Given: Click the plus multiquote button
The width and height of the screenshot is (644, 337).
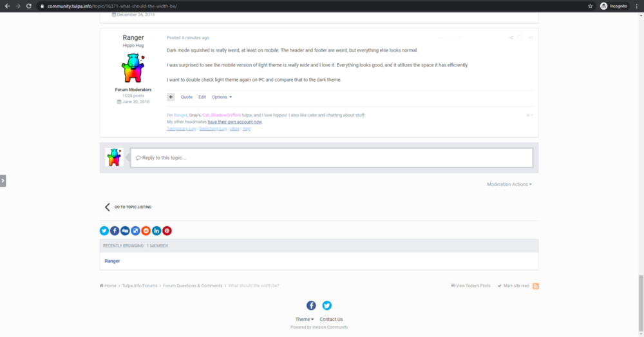Looking at the screenshot, I should (x=171, y=97).
